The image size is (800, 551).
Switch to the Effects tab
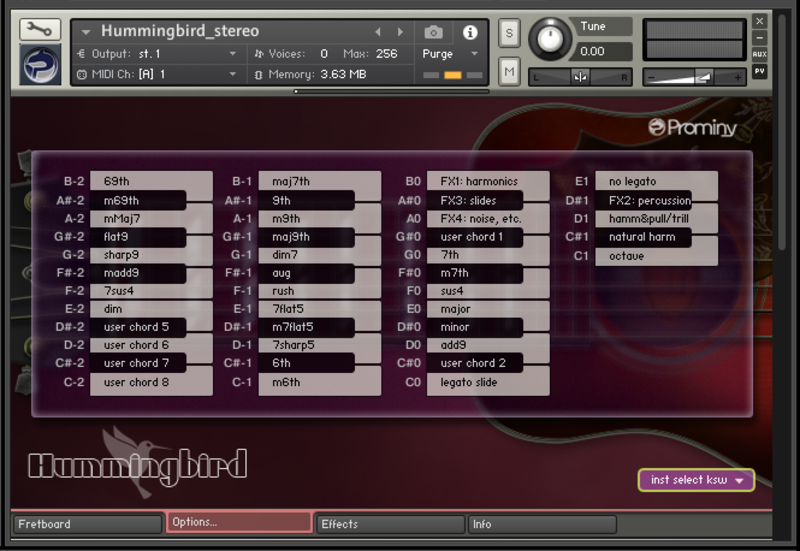pos(390,524)
